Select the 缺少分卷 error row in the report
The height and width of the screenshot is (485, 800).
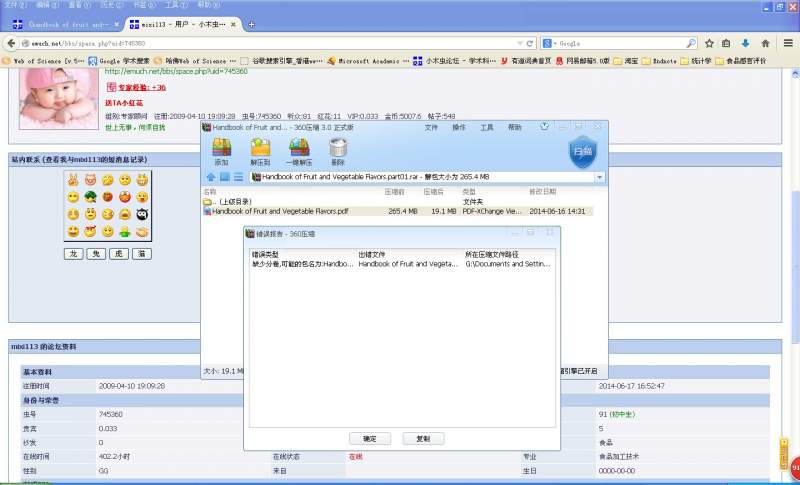click(402, 264)
